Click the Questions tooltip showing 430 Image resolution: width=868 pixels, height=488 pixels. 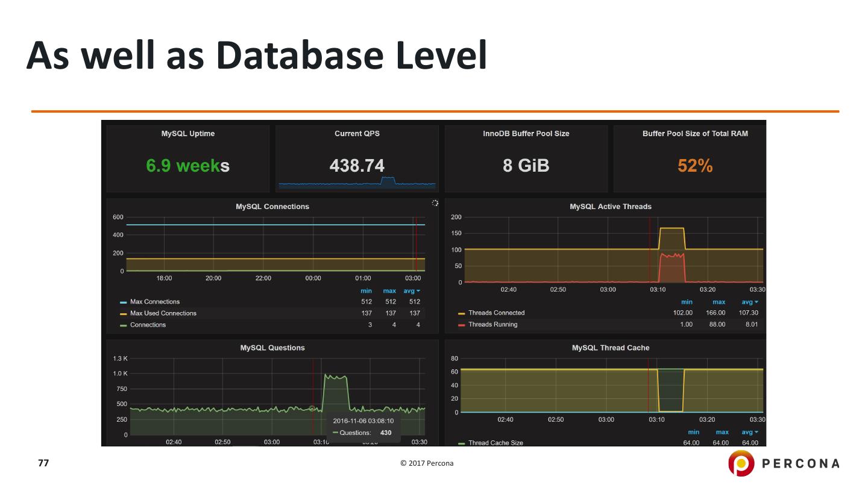pos(362,427)
